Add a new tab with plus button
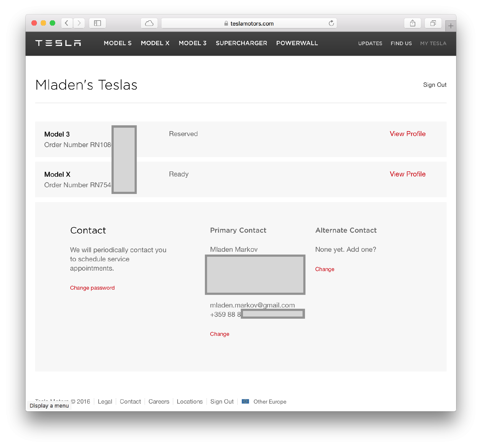Viewport: 482px width, 448px height. 451,26
